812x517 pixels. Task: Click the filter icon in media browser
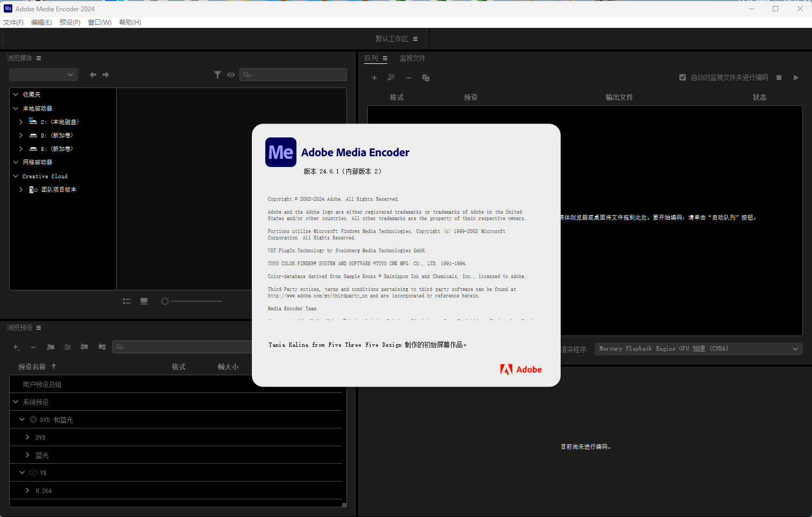coord(218,75)
